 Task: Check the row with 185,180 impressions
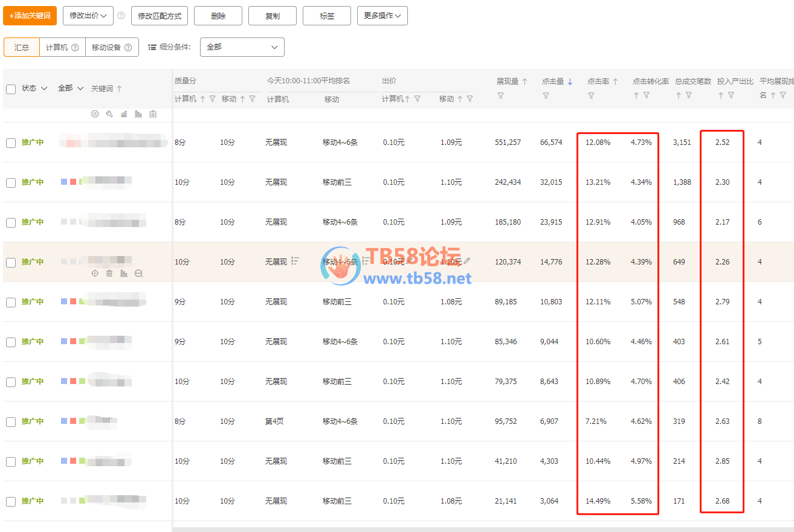click(11, 223)
